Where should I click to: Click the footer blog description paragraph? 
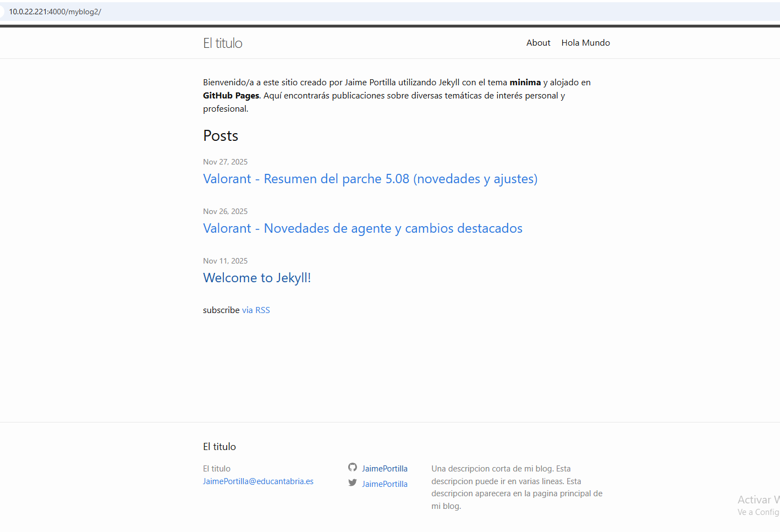517,487
